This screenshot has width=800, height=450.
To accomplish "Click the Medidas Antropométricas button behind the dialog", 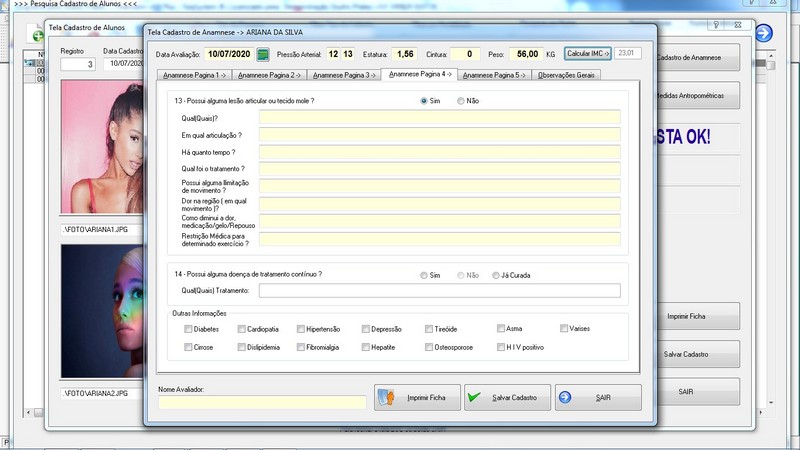I will (x=697, y=95).
